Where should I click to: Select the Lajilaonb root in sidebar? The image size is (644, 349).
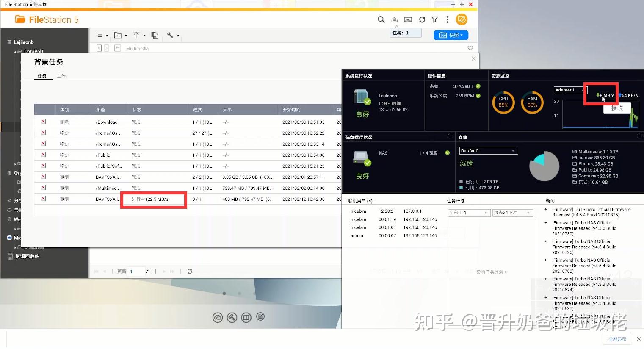click(x=23, y=42)
